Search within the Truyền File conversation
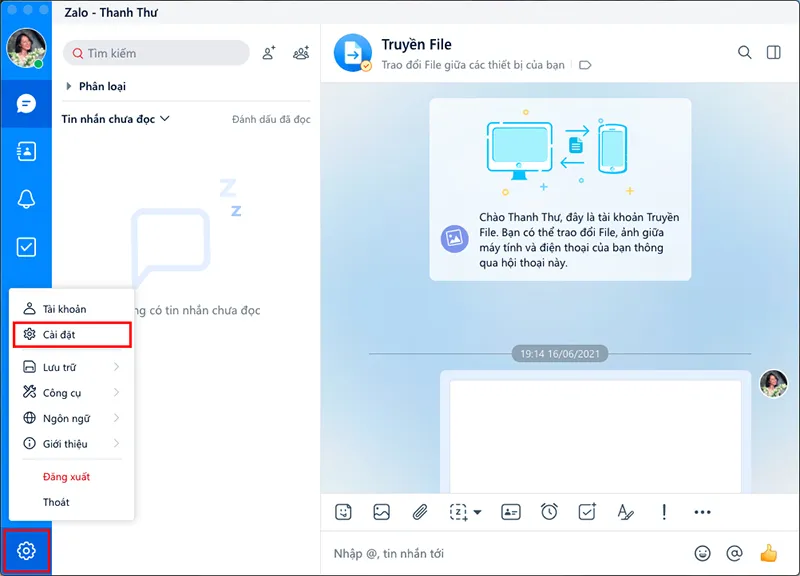The height and width of the screenshot is (576, 800). [x=745, y=53]
